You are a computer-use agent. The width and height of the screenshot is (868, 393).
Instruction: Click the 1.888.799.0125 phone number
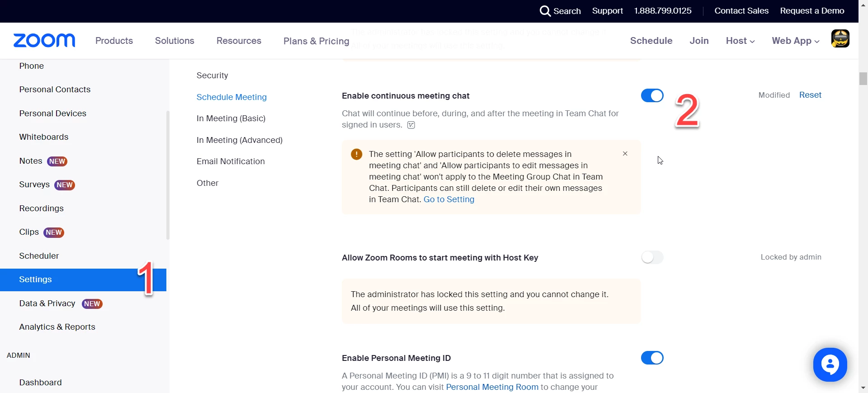(x=663, y=11)
